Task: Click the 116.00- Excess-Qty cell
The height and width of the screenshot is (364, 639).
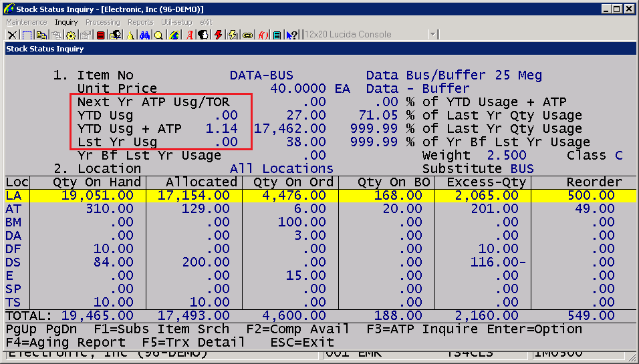Action: [x=498, y=262]
